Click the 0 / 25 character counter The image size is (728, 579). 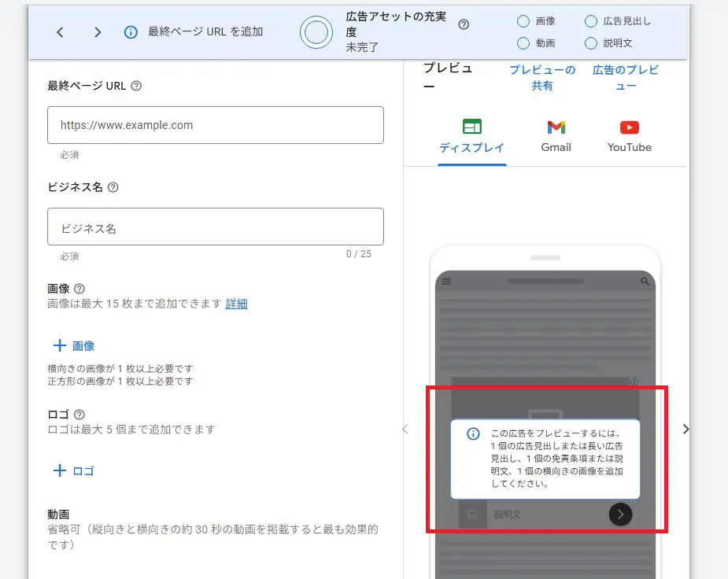358,254
